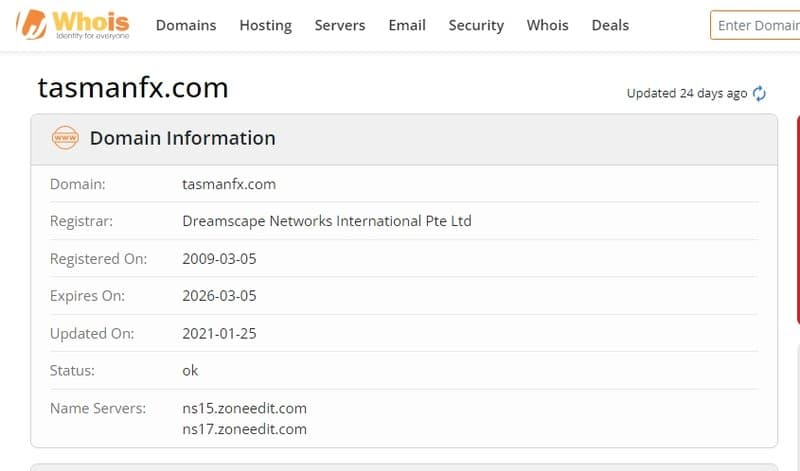
Task: Open the Domains menu
Action: coord(186,25)
